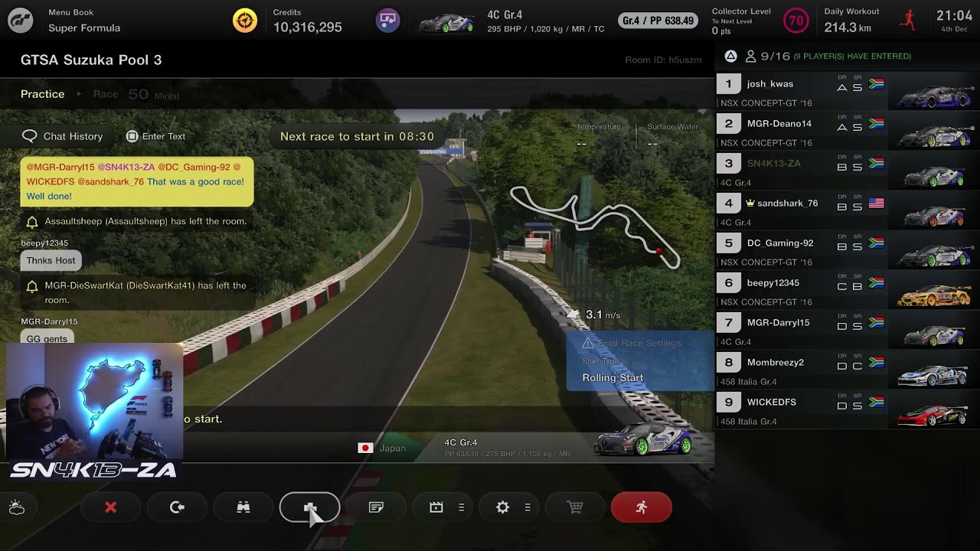The image size is (980, 551).
Task: Click the players count 9/16 icon
Action: [x=750, y=56]
